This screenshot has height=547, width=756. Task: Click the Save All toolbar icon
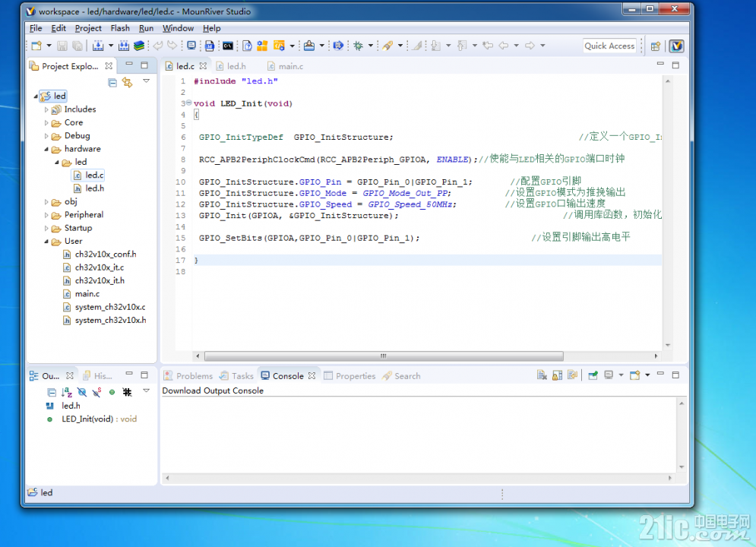pyautogui.click(x=77, y=46)
